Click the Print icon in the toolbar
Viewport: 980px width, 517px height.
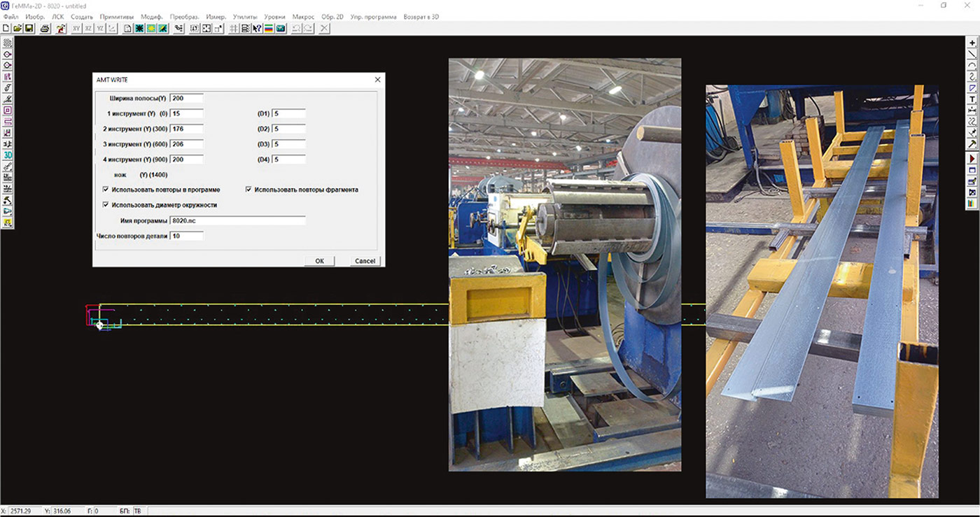(45, 29)
